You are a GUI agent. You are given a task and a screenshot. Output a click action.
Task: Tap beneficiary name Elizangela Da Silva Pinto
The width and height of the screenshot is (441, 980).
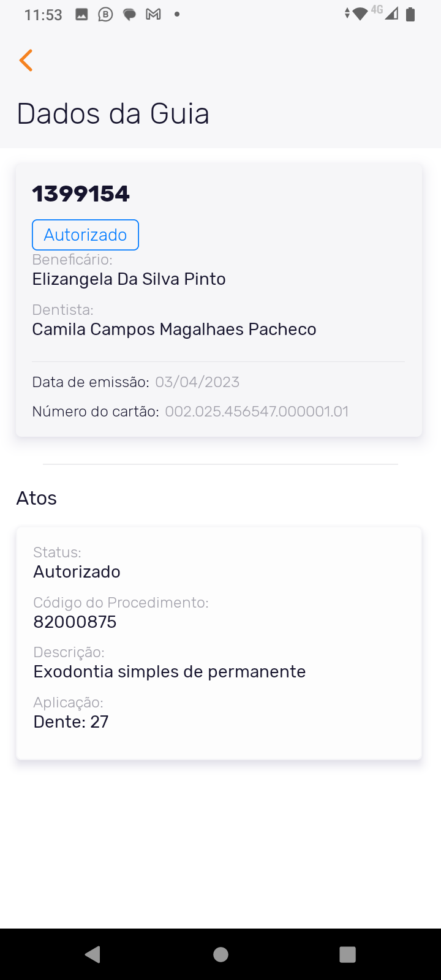coord(129,279)
